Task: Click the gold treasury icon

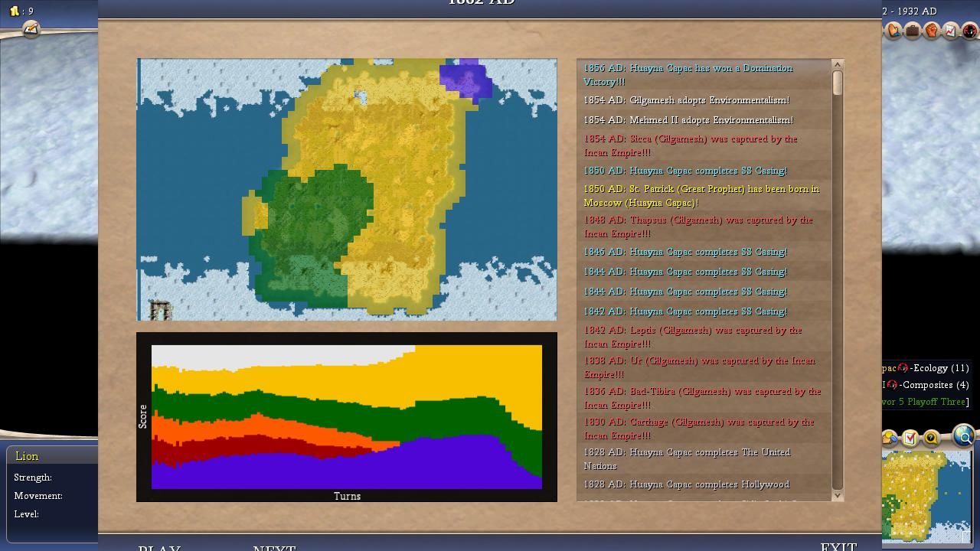Action: [x=14, y=11]
